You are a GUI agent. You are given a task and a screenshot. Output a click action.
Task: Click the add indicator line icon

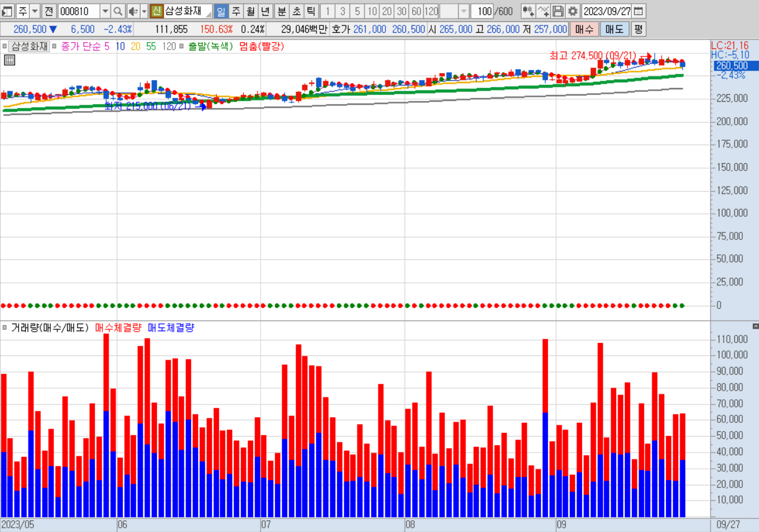(543, 11)
